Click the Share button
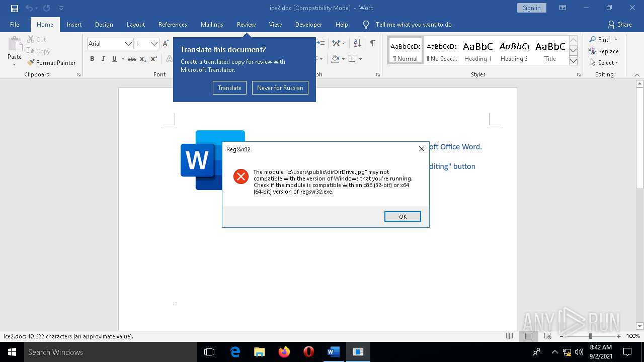This screenshot has height=362, width=644. coord(619,25)
